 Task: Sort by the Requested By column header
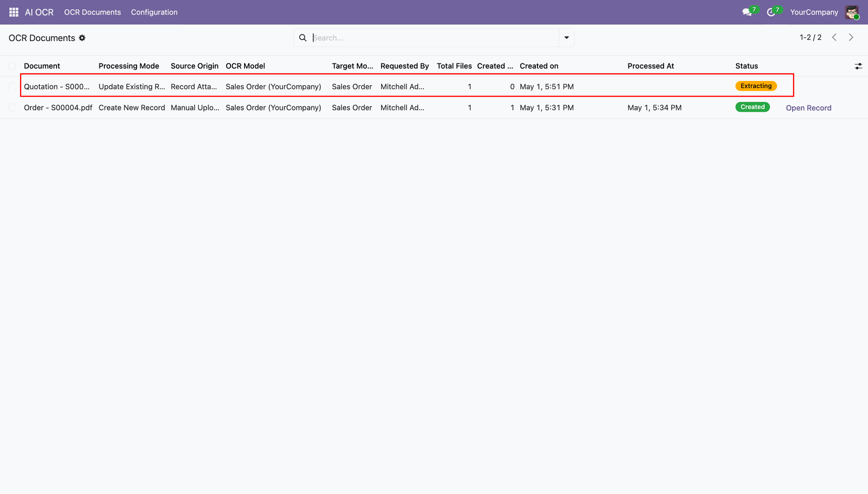405,66
